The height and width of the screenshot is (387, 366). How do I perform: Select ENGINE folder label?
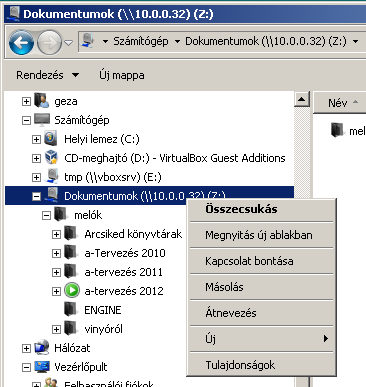103,310
